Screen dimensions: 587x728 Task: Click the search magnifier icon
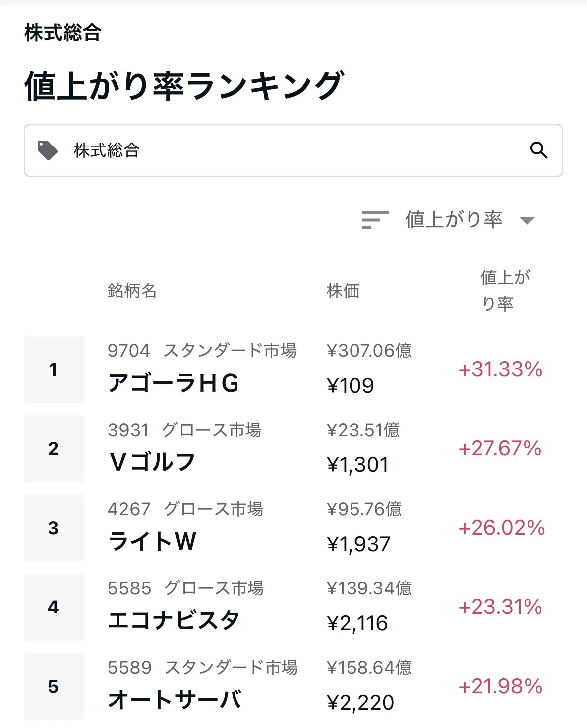539,150
